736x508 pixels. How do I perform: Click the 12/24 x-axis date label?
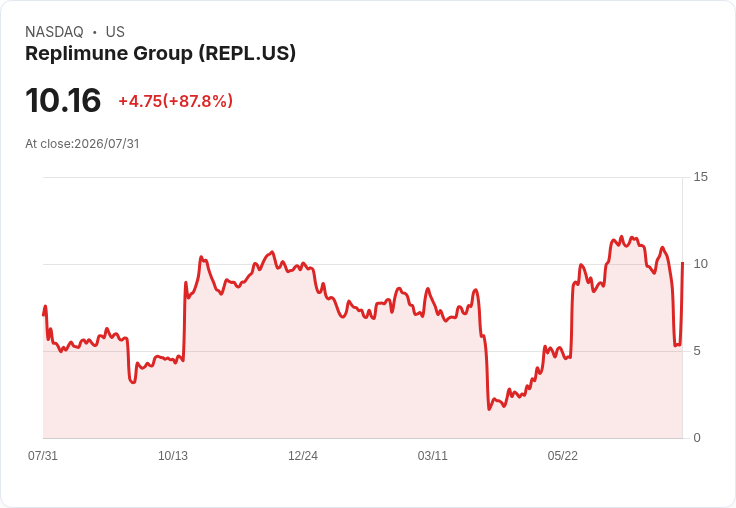click(x=303, y=455)
